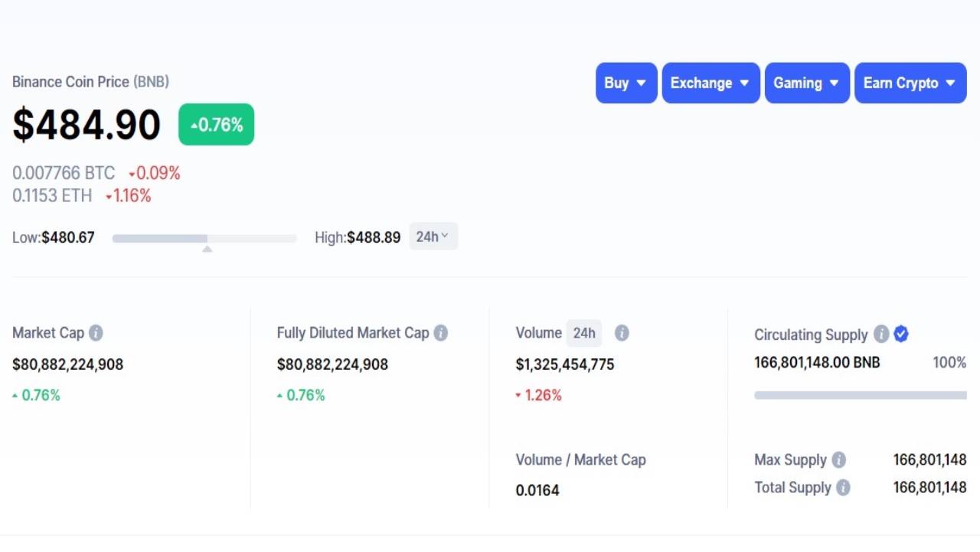
Task: Click the $1,325,454,775 volume value
Action: (565, 364)
